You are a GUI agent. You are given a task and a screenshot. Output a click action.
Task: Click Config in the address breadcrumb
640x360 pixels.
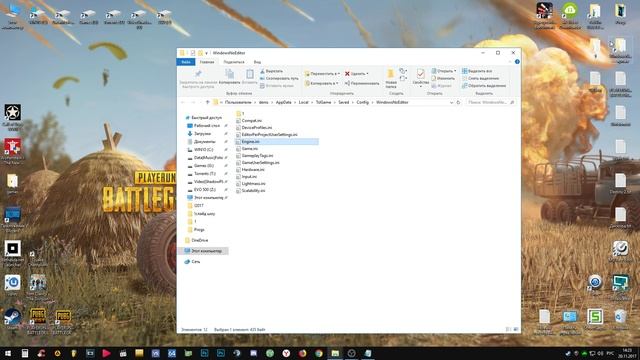[x=362, y=102]
